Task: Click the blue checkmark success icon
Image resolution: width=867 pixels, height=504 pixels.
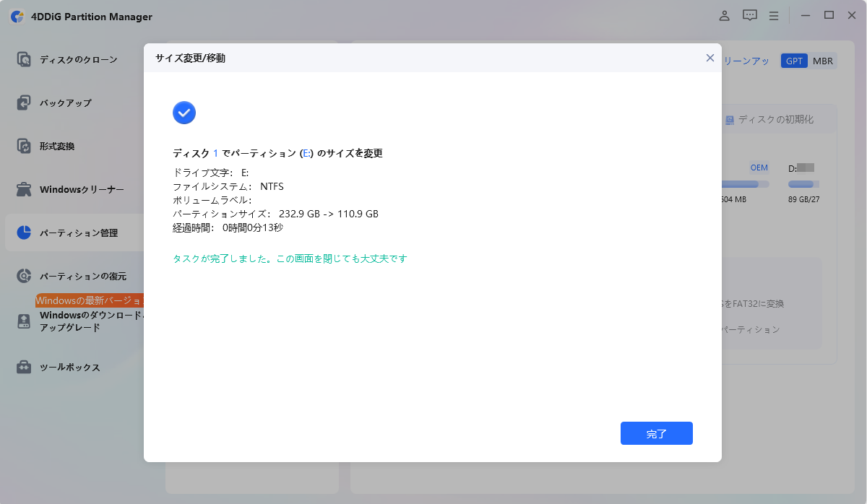Action: [x=184, y=113]
